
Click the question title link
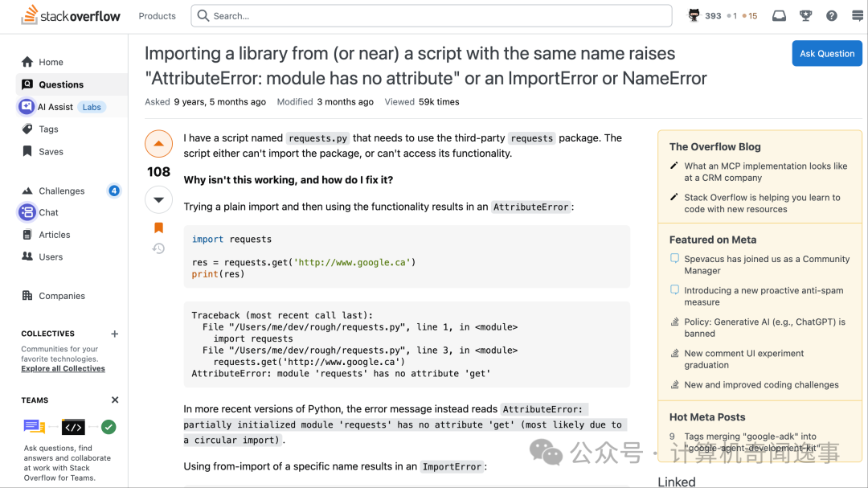coord(425,65)
